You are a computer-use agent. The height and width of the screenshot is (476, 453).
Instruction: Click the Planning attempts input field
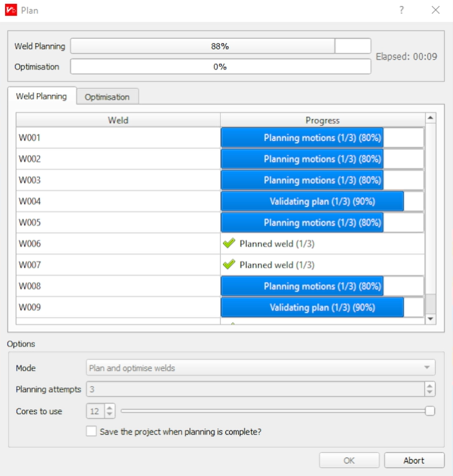click(x=255, y=389)
